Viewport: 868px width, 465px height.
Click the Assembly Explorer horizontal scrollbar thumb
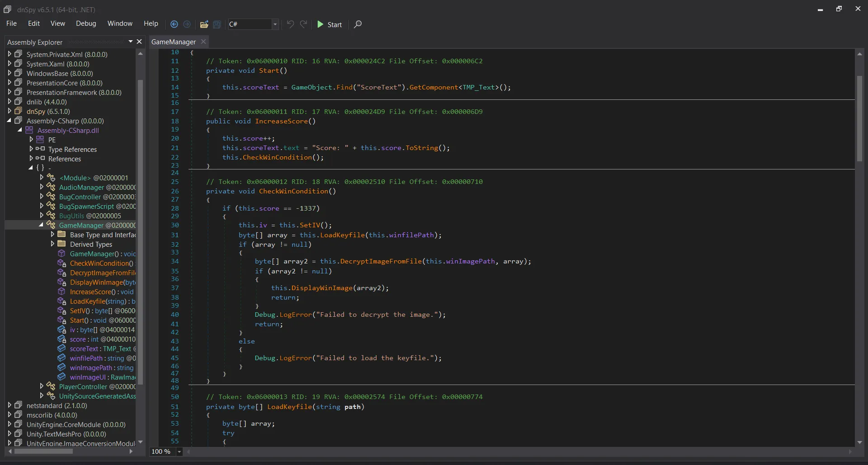pyautogui.click(x=43, y=451)
